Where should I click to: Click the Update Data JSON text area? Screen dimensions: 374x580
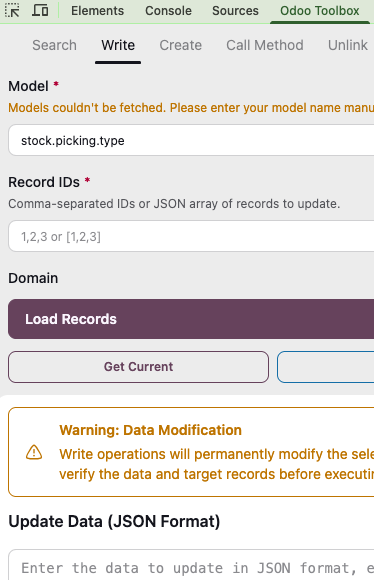tap(191, 565)
